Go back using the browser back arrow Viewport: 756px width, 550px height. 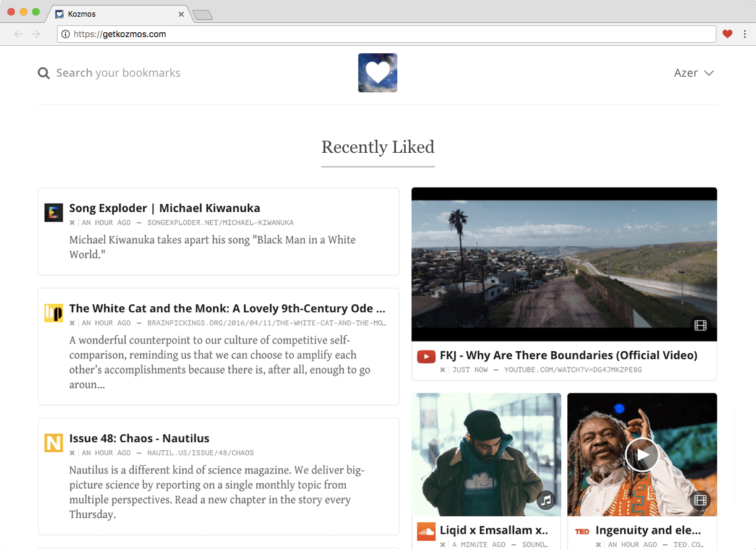[x=19, y=34]
